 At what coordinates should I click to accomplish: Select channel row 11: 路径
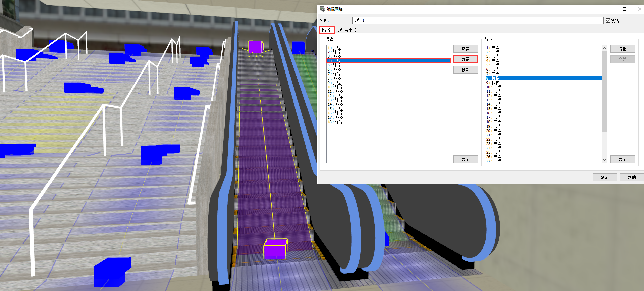click(x=388, y=91)
